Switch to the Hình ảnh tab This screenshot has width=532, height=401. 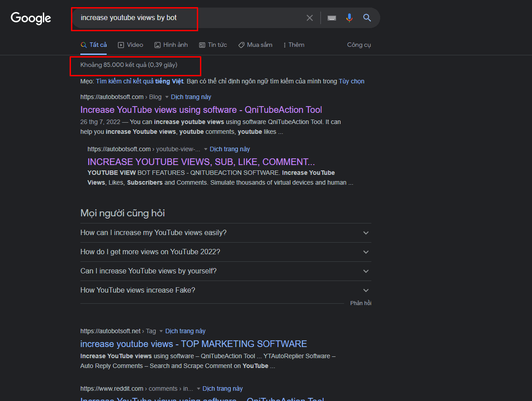pyautogui.click(x=171, y=45)
